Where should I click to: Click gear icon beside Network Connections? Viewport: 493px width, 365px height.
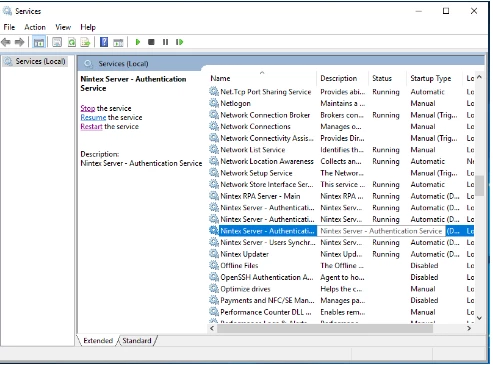[214, 126]
